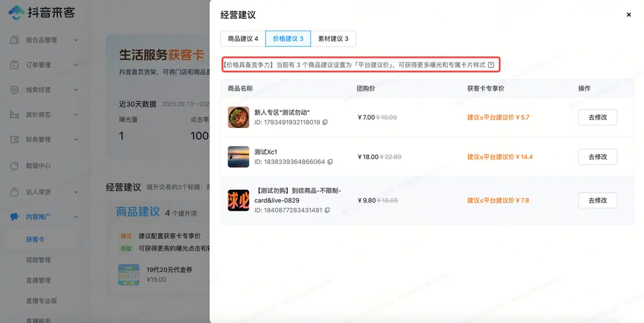This screenshot has width=644, height=323.
Task: Copy ID 1840877283431481 with copy icon
Action: [x=327, y=210]
